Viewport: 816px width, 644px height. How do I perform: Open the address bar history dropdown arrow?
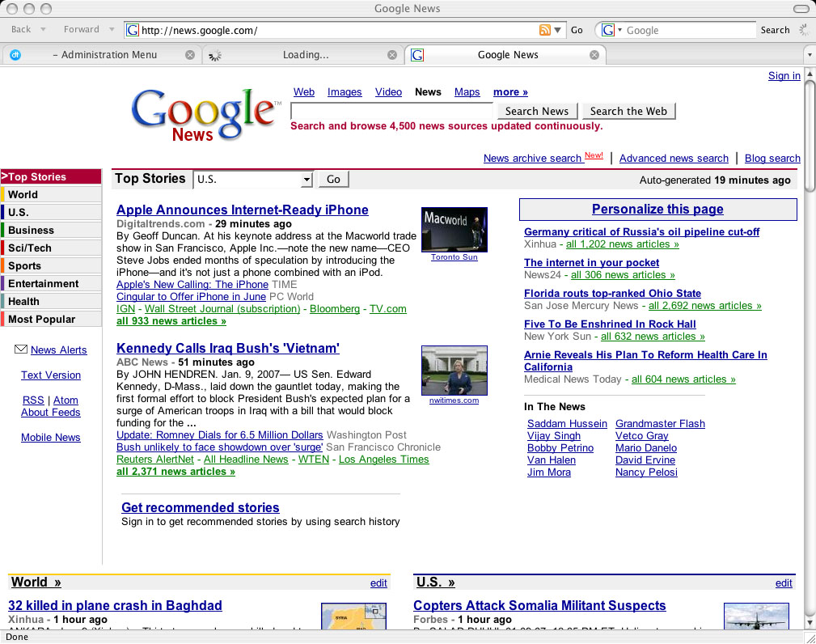[557, 30]
